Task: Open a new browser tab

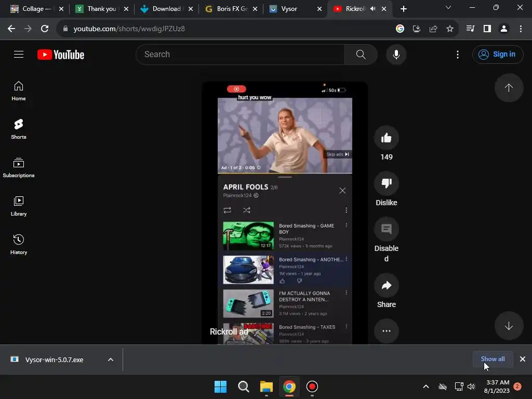Action: tap(403, 9)
